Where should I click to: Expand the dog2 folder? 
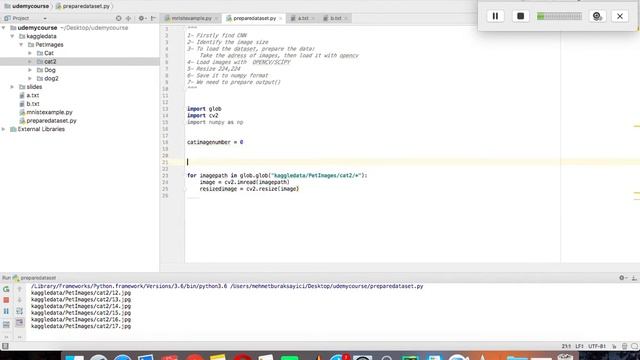click(x=30, y=78)
